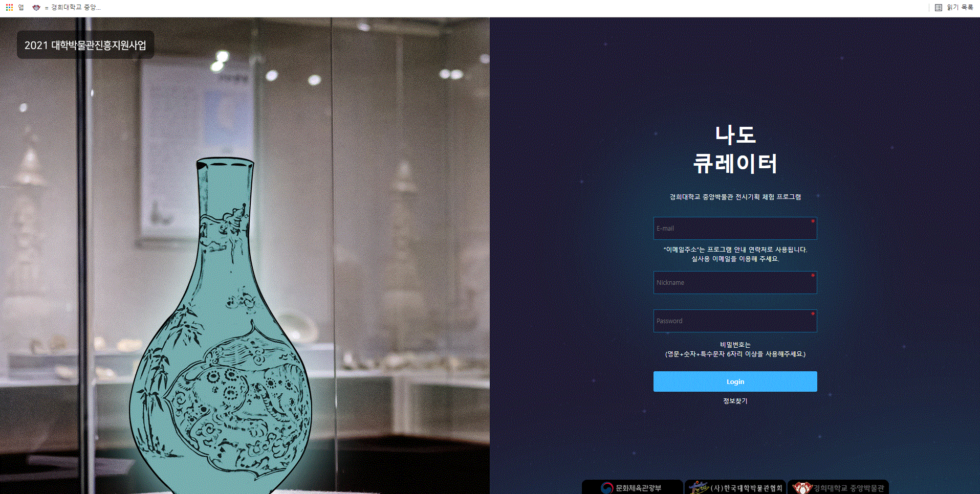Click the (사)한국대학박물관협회 text label
Viewport: 980px width, 494px height.
(x=747, y=488)
